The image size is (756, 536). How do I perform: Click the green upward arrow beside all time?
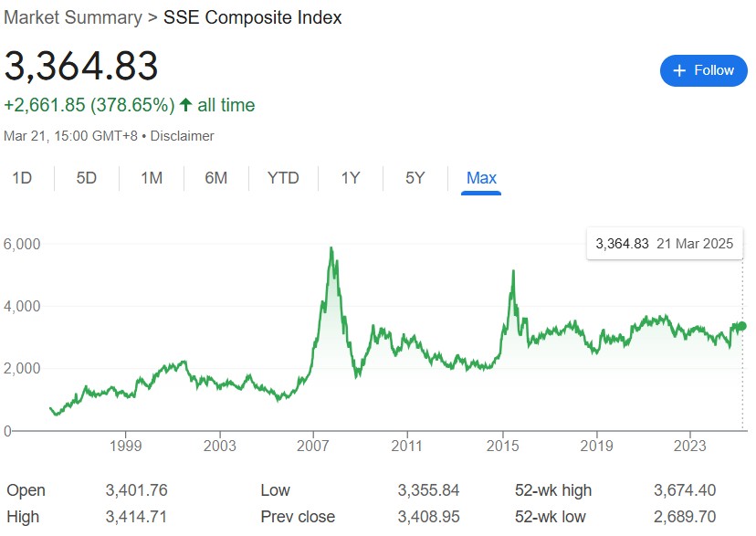coord(185,105)
